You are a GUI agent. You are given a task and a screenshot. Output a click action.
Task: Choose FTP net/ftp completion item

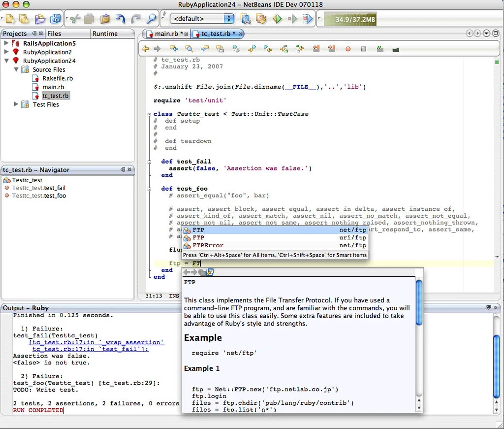coord(275,230)
